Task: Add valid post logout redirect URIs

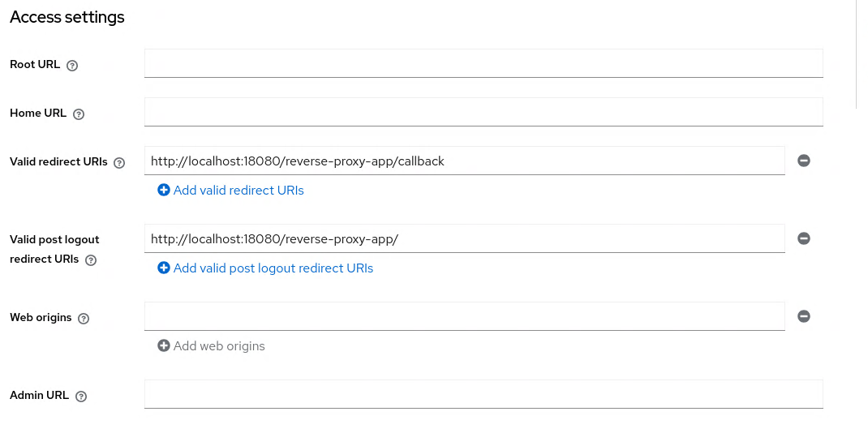Action: (x=265, y=268)
